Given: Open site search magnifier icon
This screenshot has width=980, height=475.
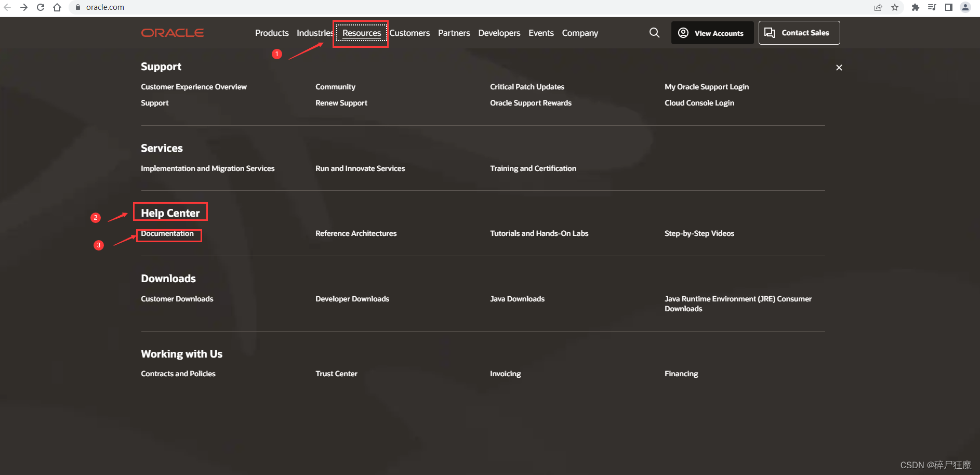Looking at the screenshot, I should (x=655, y=33).
